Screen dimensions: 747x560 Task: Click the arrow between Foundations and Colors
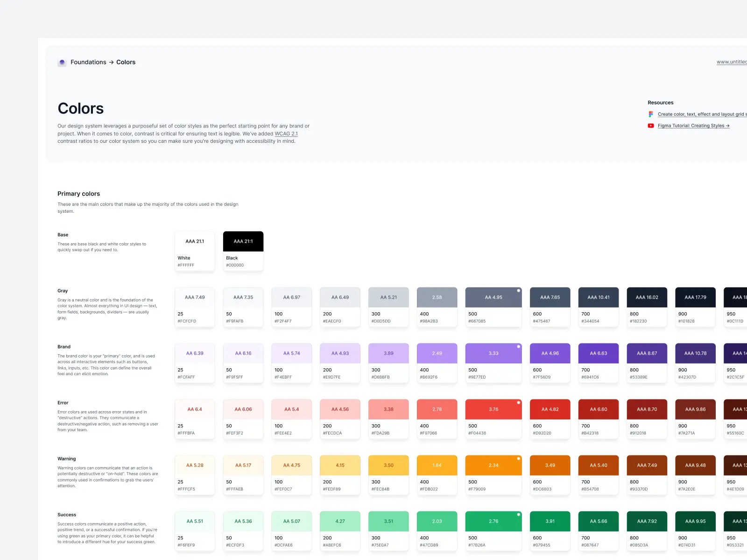coord(112,62)
